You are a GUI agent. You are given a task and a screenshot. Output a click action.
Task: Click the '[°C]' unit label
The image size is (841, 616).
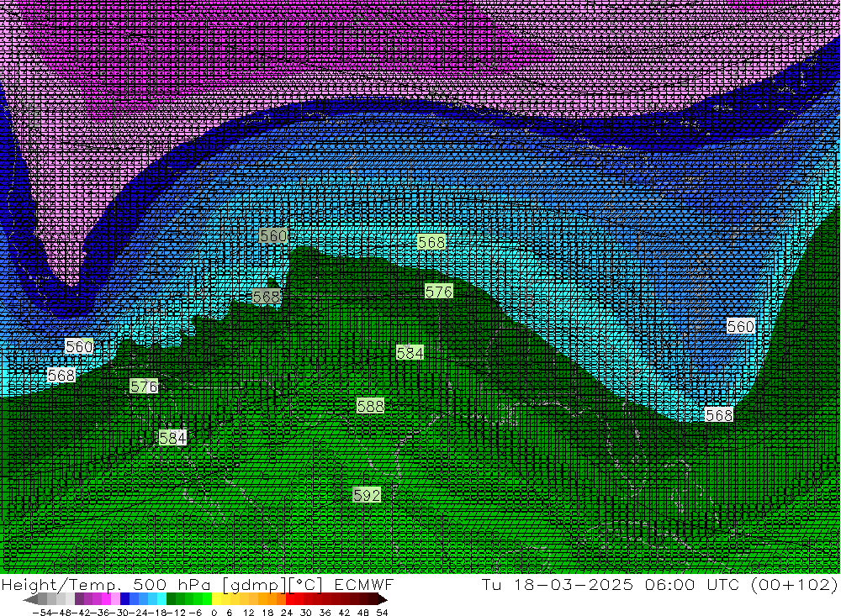point(305,584)
